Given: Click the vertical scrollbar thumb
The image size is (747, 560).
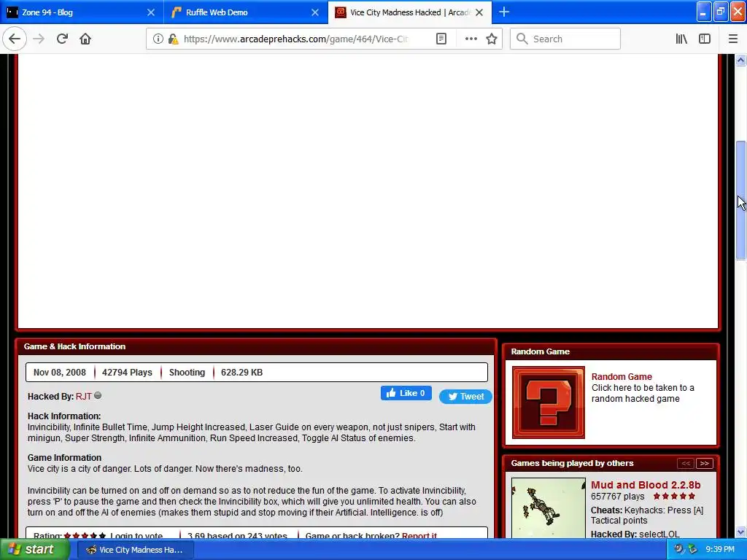Looking at the screenshot, I should (x=740, y=200).
